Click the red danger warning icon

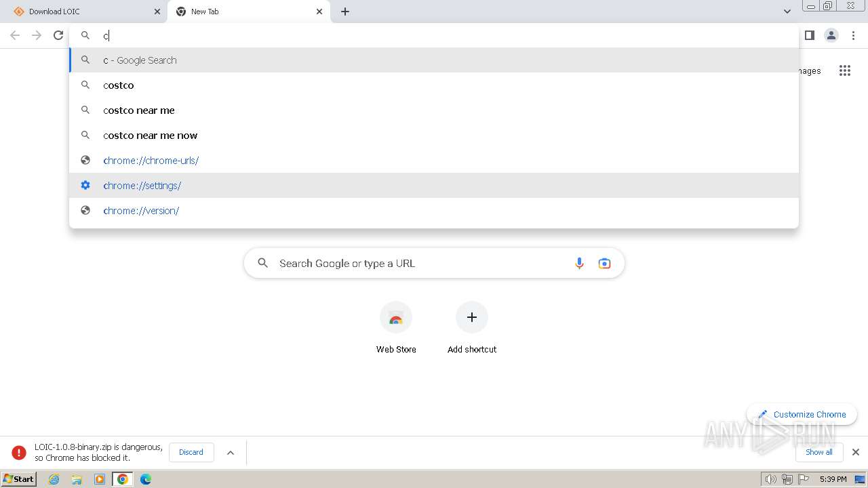[19, 452]
